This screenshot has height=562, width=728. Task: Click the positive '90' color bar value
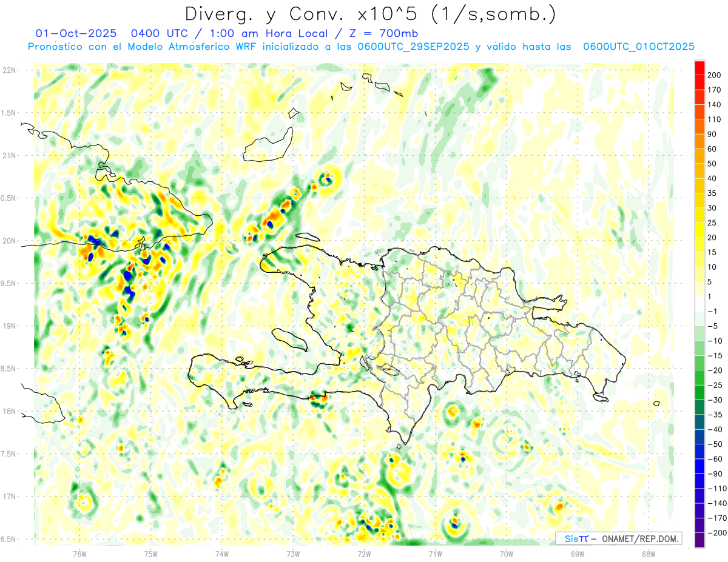712,134
